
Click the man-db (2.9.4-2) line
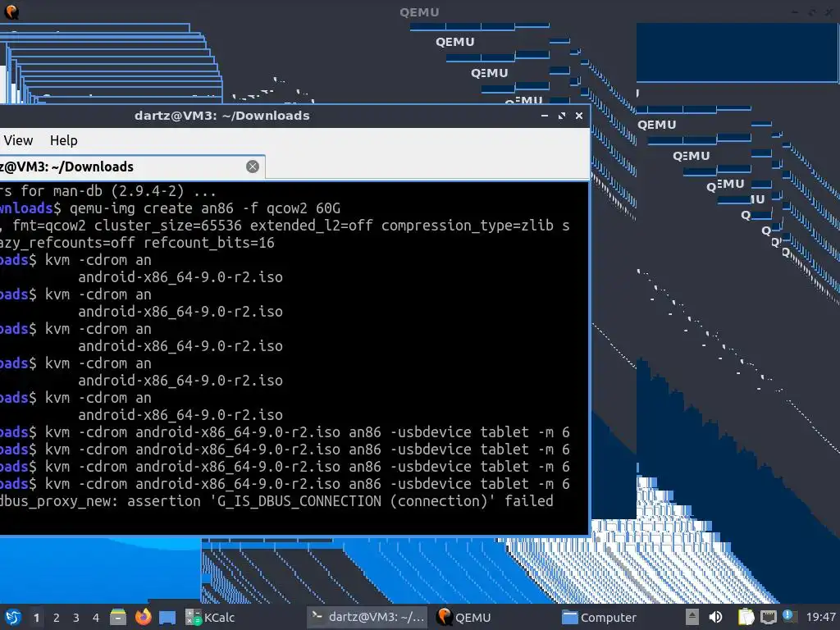pos(107,190)
